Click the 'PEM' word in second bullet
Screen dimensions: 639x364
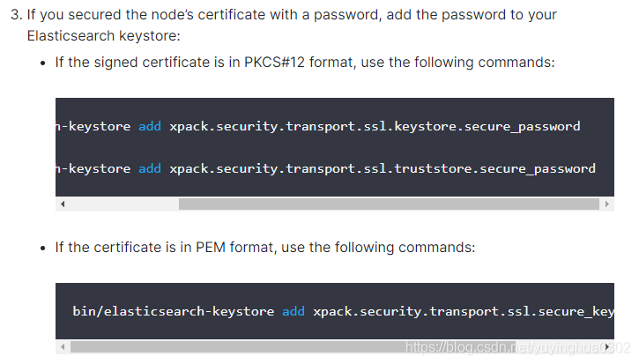pos(211,248)
